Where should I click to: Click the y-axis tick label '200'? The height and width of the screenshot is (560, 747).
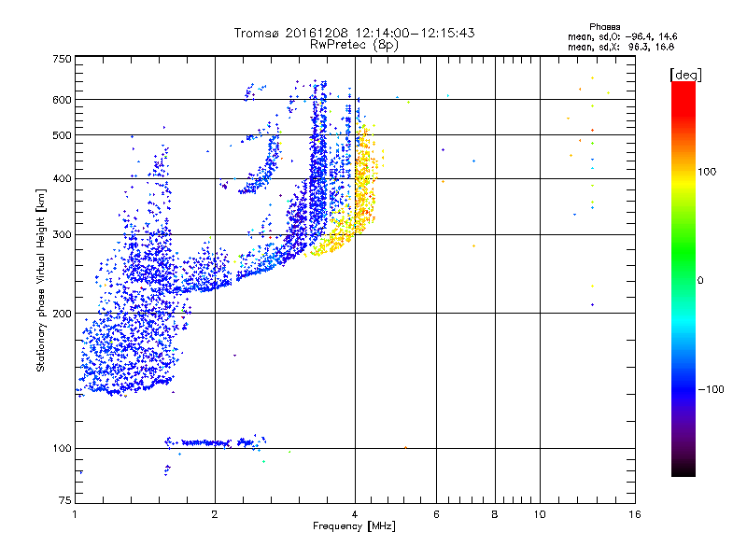[x=62, y=314]
